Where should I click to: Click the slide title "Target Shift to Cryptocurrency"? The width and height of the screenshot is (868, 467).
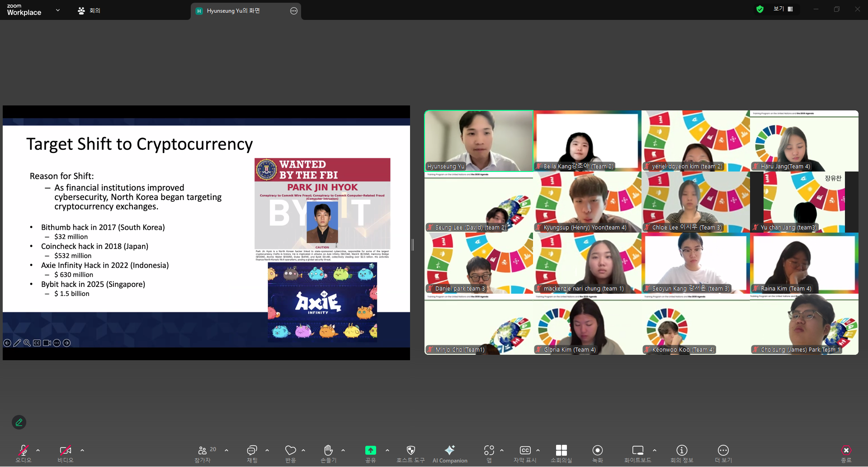pyautogui.click(x=140, y=144)
